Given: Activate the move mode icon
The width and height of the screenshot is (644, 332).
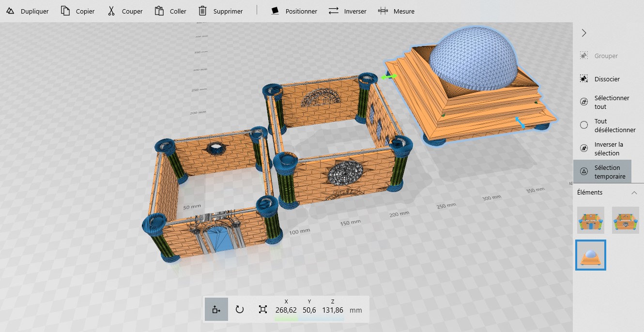Looking at the screenshot, I should (216, 309).
